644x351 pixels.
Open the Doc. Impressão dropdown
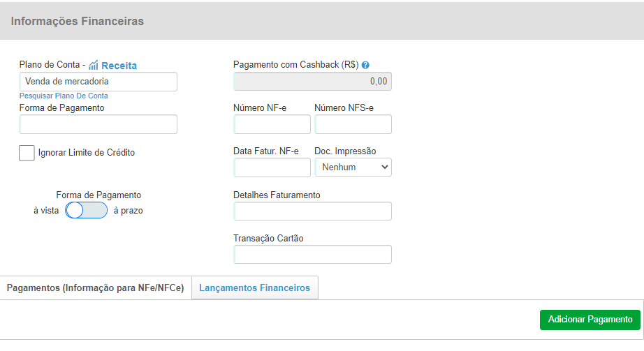pyautogui.click(x=353, y=167)
